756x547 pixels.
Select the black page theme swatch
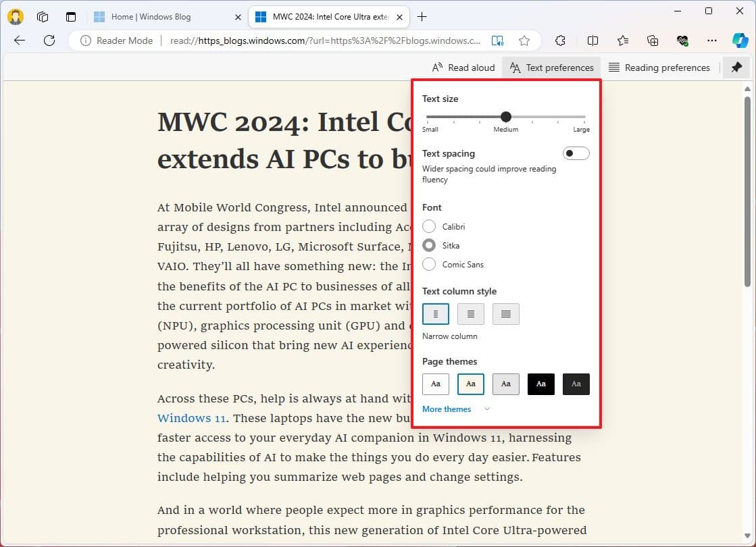pyautogui.click(x=540, y=384)
